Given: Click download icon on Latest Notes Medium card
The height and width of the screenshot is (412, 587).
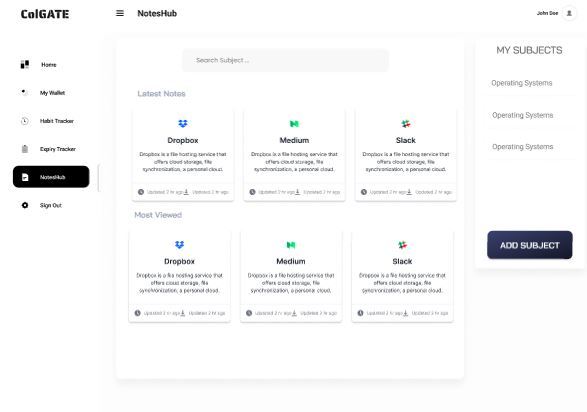Looking at the screenshot, I should point(298,192).
